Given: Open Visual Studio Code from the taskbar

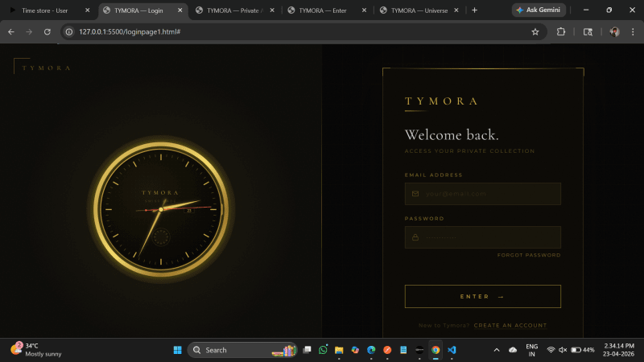Looking at the screenshot, I should pyautogui.click(x=452, y=350).
